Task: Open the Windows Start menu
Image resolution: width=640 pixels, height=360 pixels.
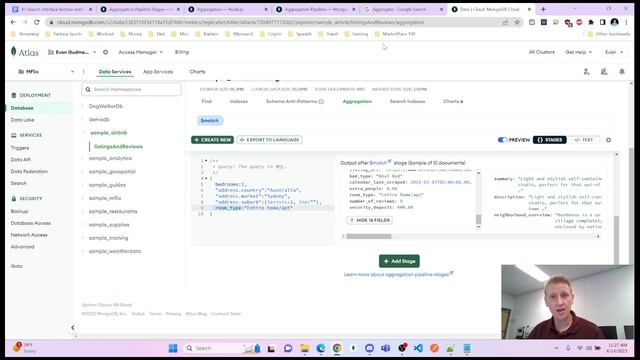Action: tap(173, 348)
